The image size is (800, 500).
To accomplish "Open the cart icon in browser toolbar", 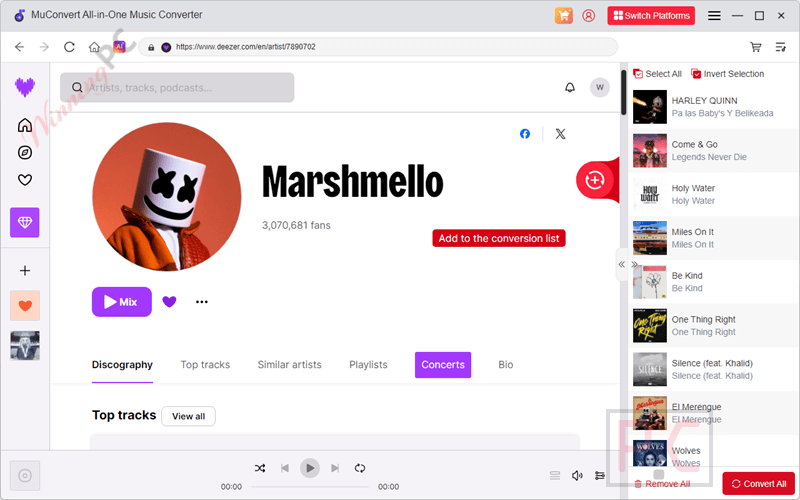I will tap(756, 47).
